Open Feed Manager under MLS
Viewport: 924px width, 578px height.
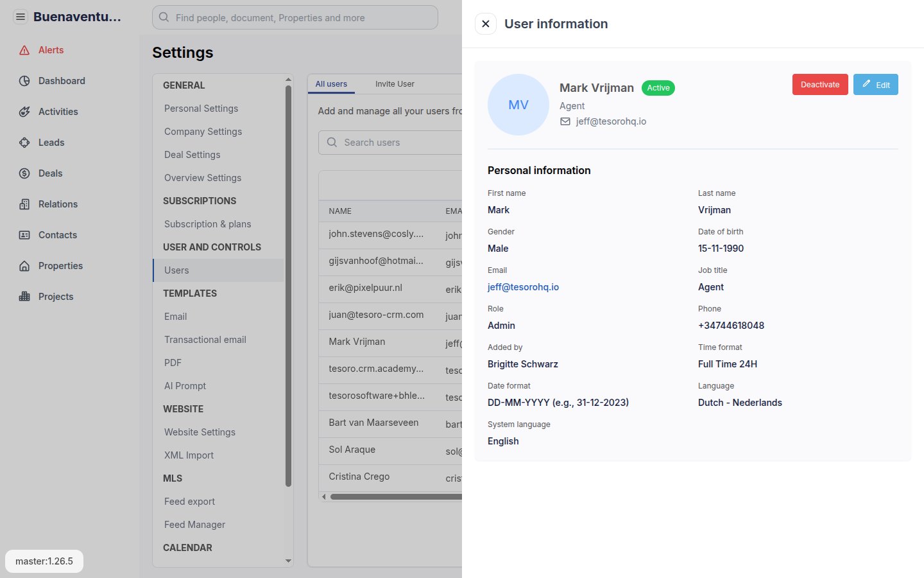click(194, 525)
